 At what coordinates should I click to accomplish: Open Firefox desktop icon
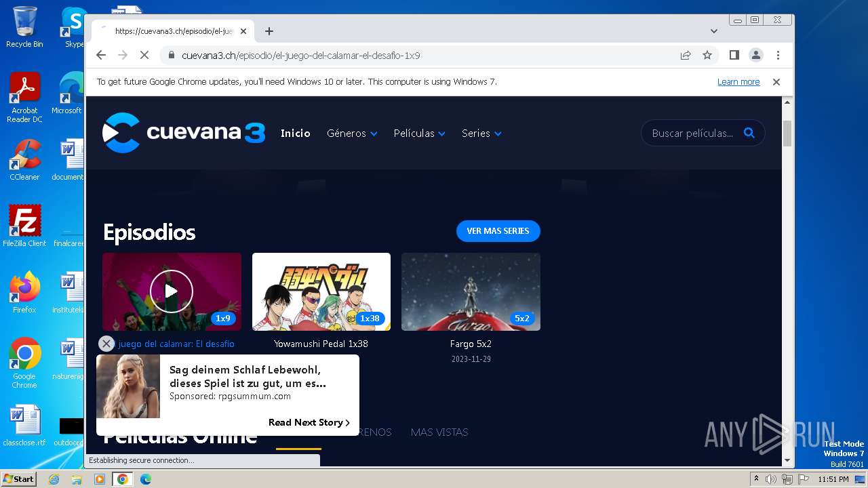tap(24, 293)
